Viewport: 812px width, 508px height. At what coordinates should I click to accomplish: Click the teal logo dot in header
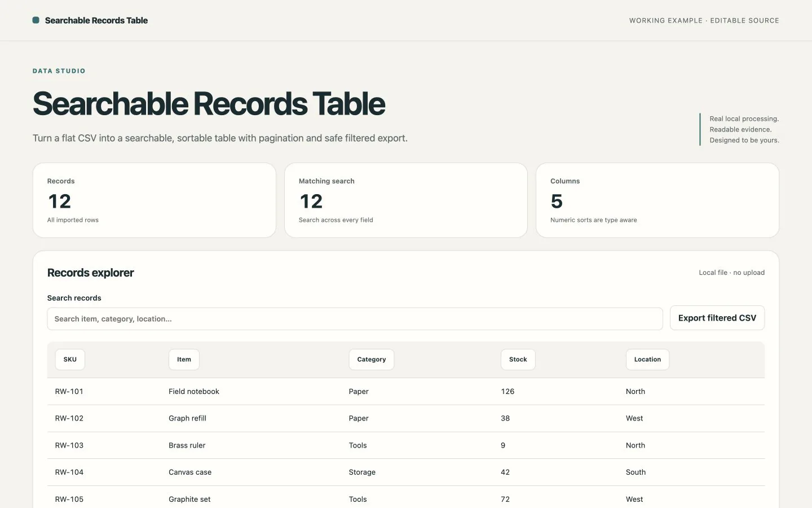coord(36,20)
